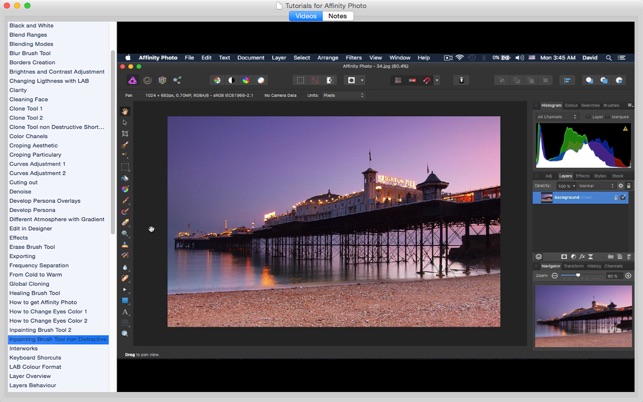
Task: Open the Filters menu
Action: click(353, 58)
